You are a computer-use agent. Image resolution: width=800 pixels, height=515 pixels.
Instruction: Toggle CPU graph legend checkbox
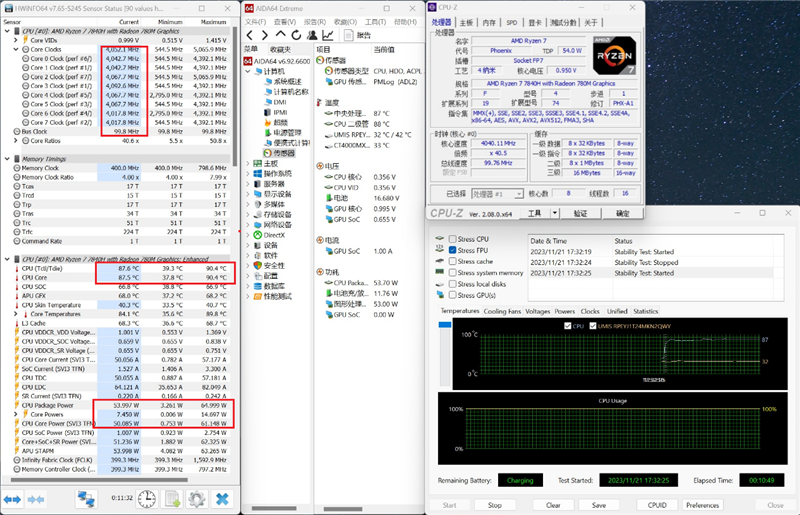coord(568,326)
